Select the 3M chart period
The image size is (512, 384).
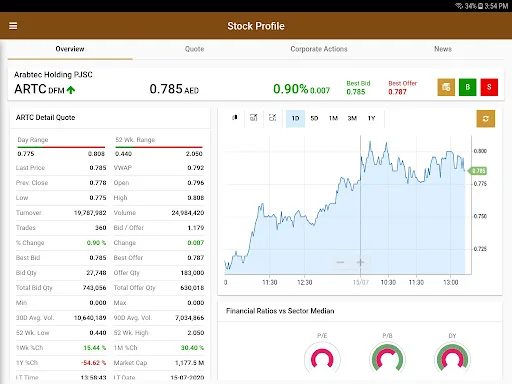[x=352, y=118]
